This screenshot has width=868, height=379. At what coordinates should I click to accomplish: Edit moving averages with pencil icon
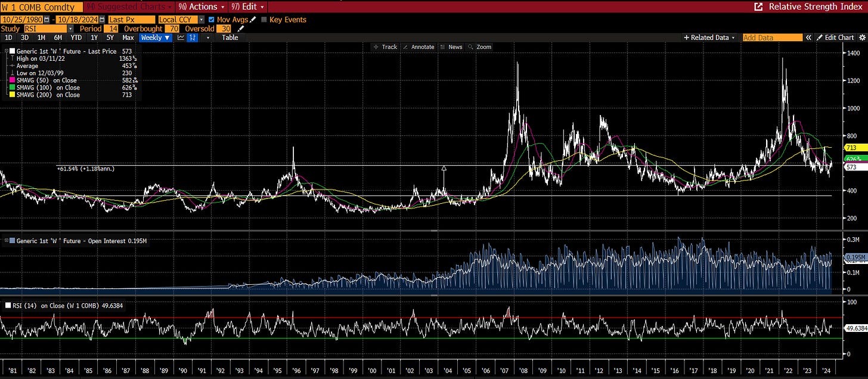(253, 20)
